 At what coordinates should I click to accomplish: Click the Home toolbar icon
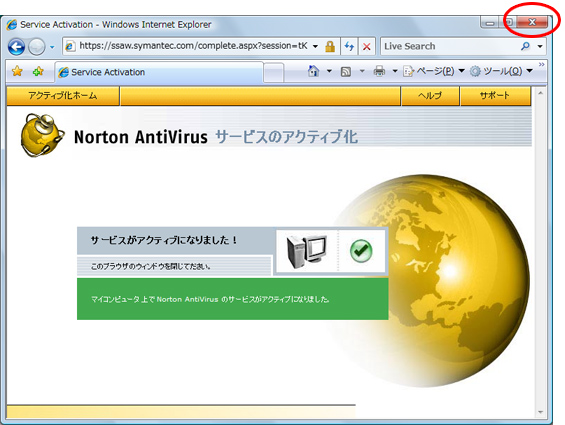(x=313, y=71)
